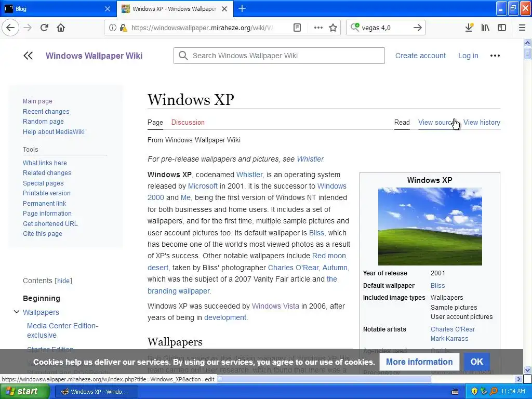Hide the Contents list
The image size is (532, 399).
pyautogui.click(x=63, y=281)
